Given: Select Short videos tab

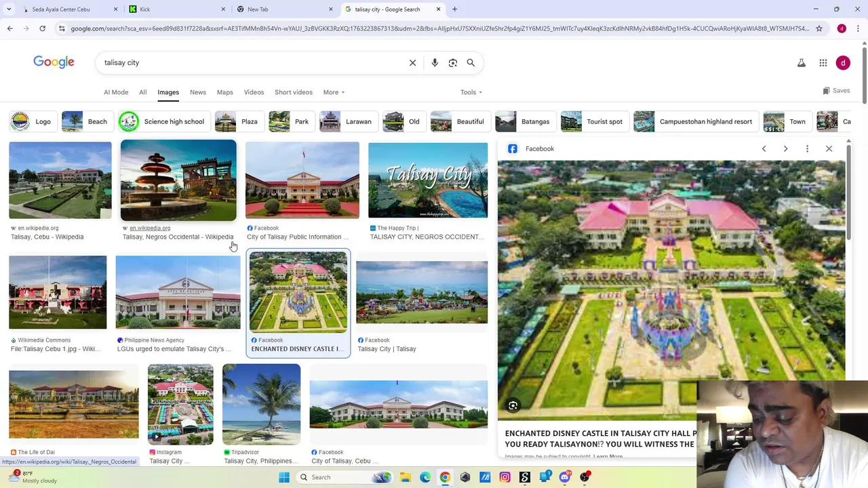Looking at the screenshot, I should (294, 92).
